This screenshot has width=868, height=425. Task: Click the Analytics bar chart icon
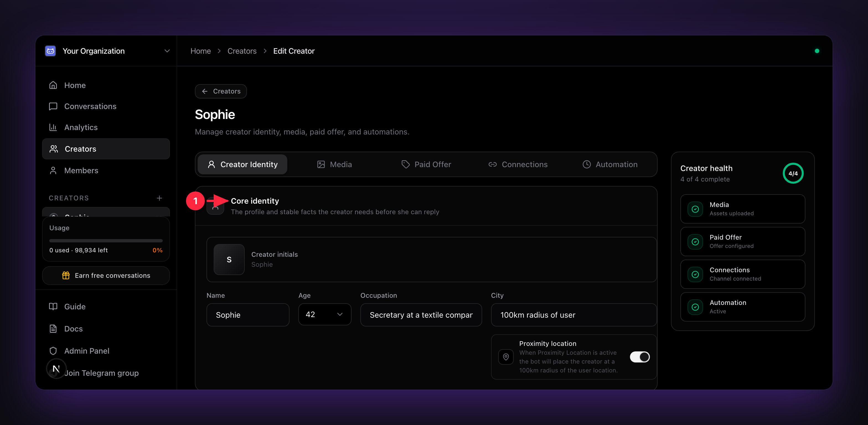[53, 127]
